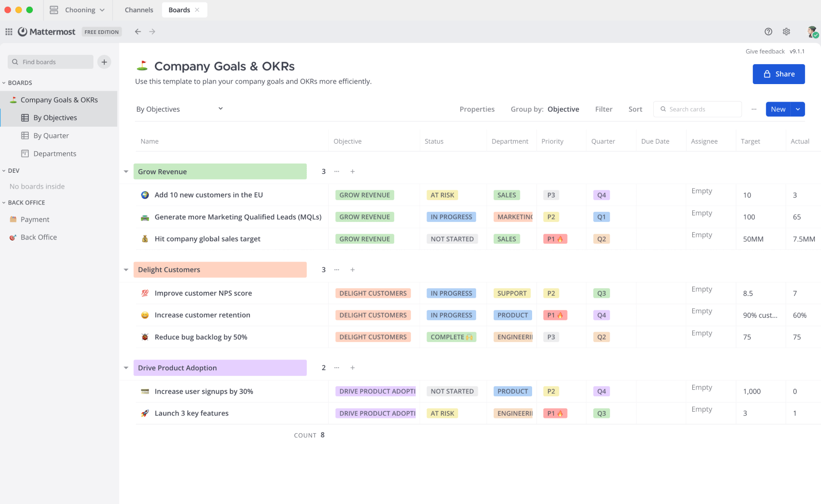The width and height of the screenshot is (821, 504).
Task: Open the New button dropdown arrow
Action: point(798,109)
